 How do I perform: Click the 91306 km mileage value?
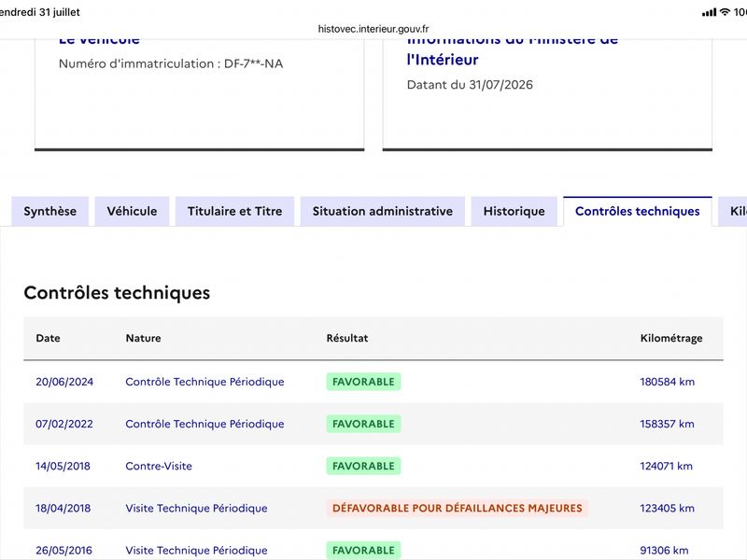(x=664, y=550)
